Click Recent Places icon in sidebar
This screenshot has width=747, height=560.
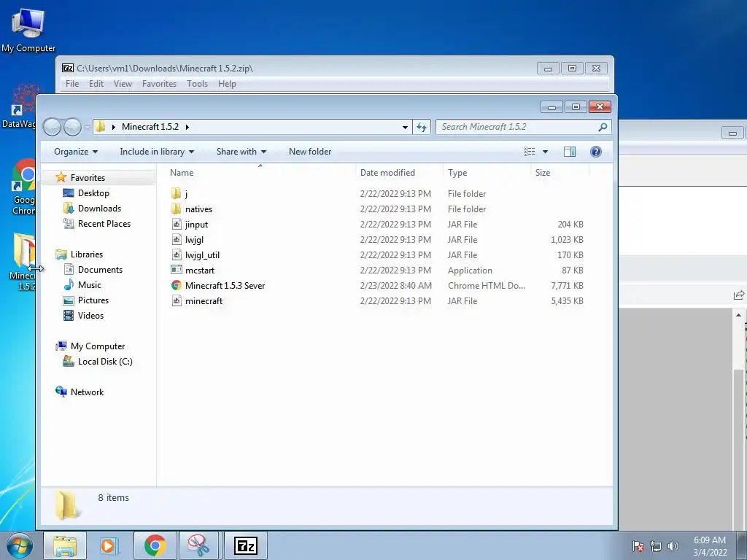69,223
